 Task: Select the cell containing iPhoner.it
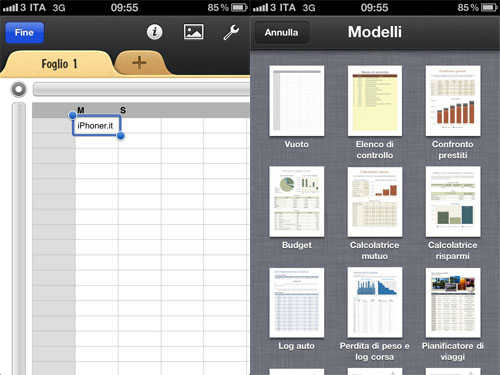click(x=96, y=125)
